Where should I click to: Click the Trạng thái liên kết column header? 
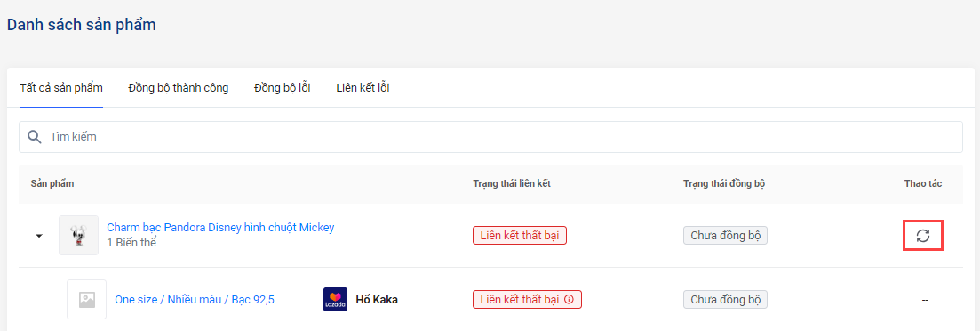point(512,183)
